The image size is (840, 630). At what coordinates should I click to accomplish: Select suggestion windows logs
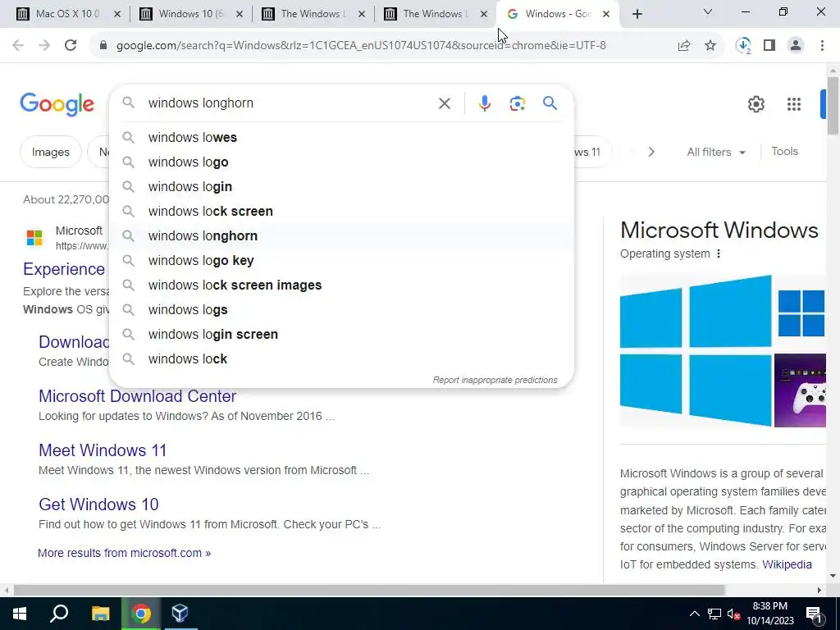[341, 310]
